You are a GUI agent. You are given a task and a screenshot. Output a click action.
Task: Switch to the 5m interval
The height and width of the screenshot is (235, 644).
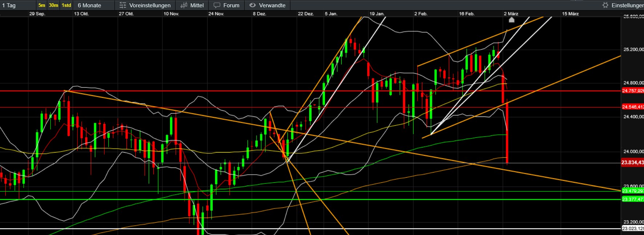pyautogui.click(x=42, y=5)
